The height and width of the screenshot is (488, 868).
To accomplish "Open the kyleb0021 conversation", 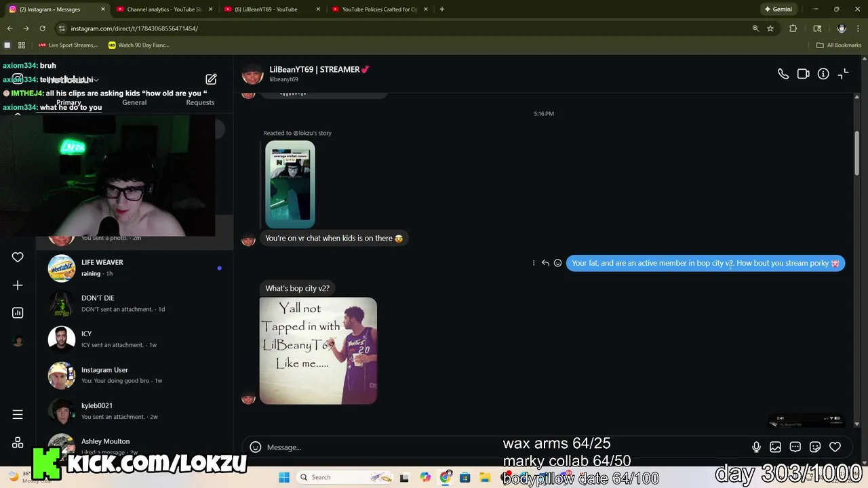I will [x=135, y=411].
